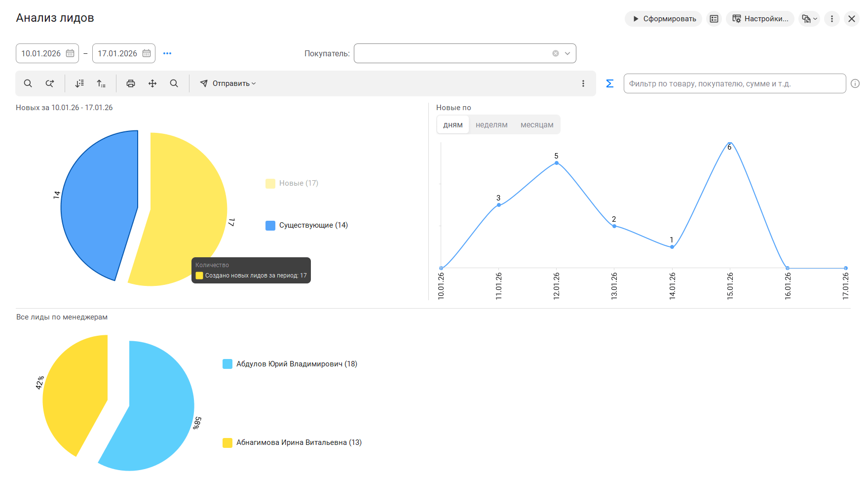Click the list-form icon next to Сформировать

pos(714,19)
